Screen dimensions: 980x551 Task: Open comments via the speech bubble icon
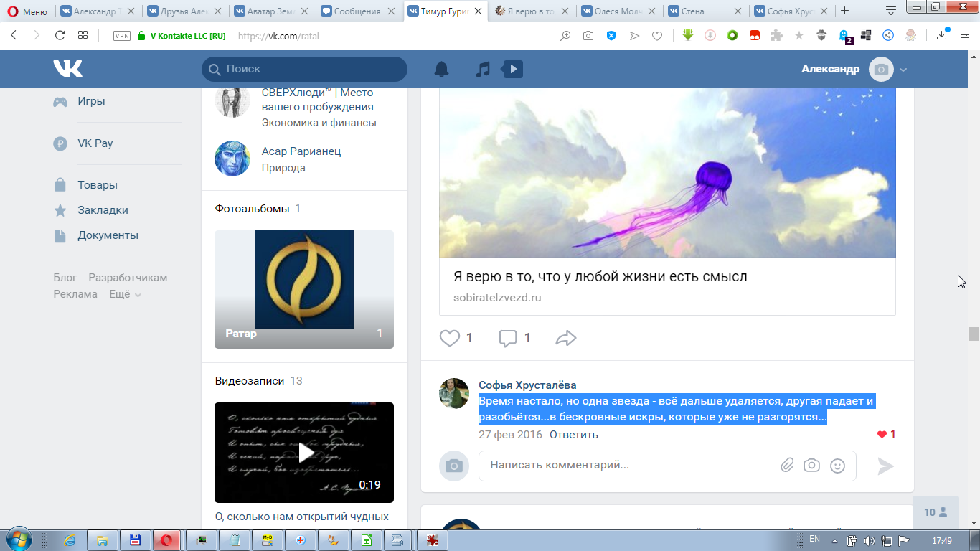(x=508, y=338)
